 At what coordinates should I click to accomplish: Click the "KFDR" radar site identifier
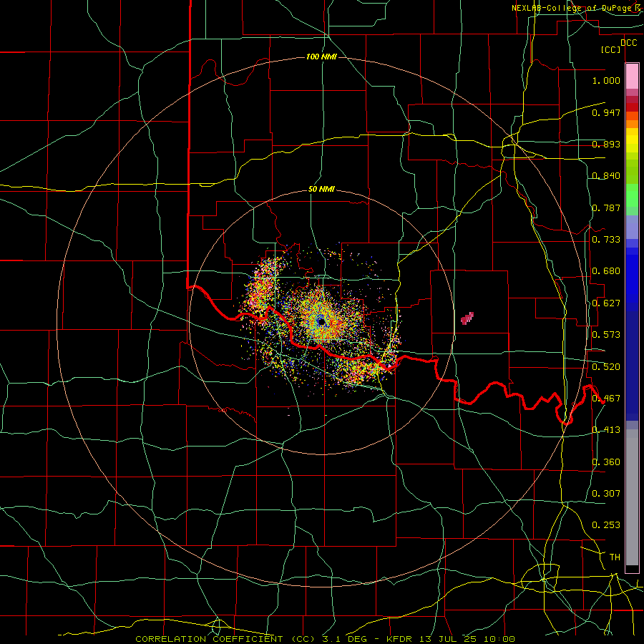click(x=399, y=639)
